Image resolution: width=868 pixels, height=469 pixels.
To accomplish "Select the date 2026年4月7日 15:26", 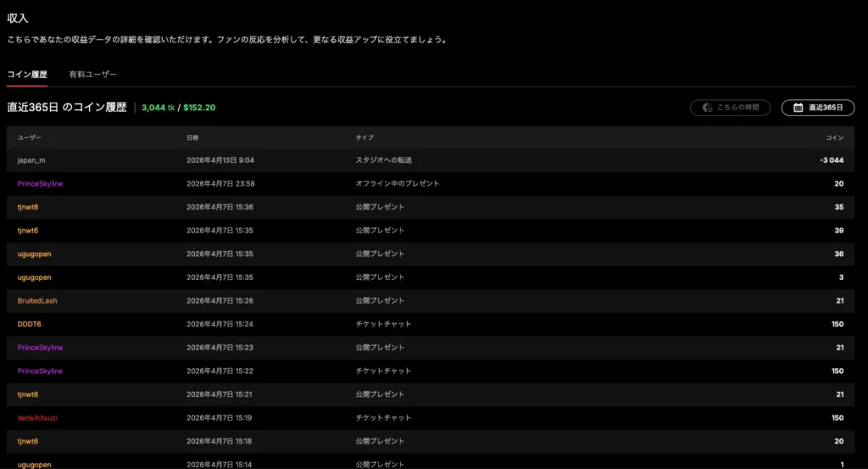I will click(x=220, y=301).
